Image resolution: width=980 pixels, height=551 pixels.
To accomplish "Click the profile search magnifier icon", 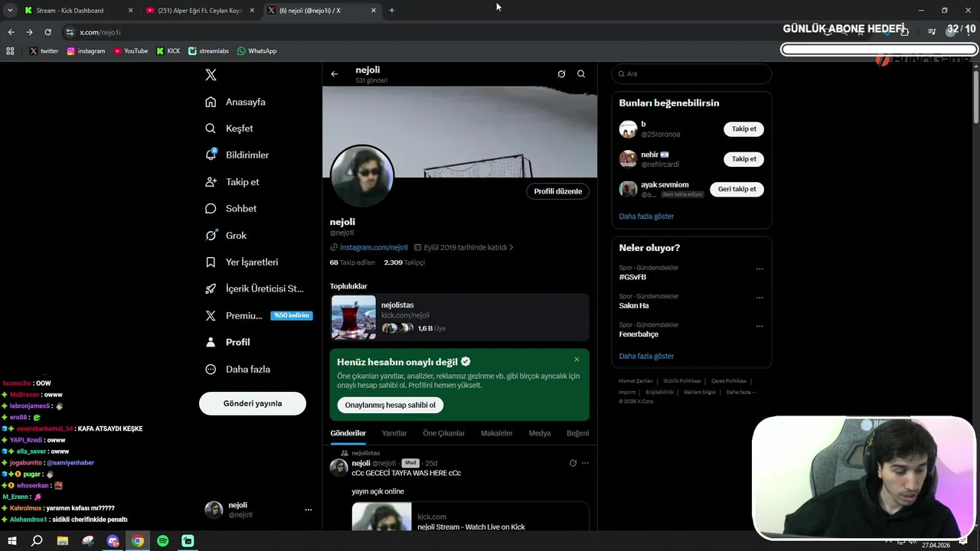I will click(x=581, y=74).
